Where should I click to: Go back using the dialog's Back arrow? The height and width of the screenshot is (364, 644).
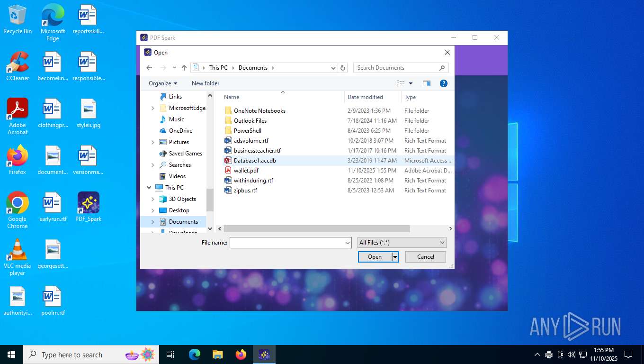point(149,68)
